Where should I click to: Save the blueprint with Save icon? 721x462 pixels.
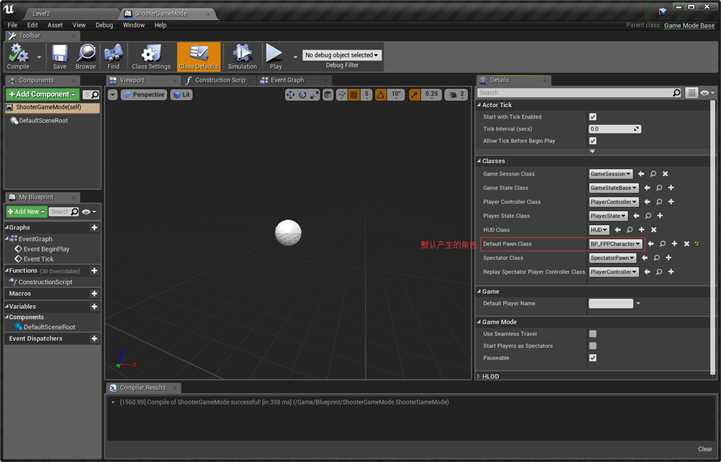click(59, 57)
